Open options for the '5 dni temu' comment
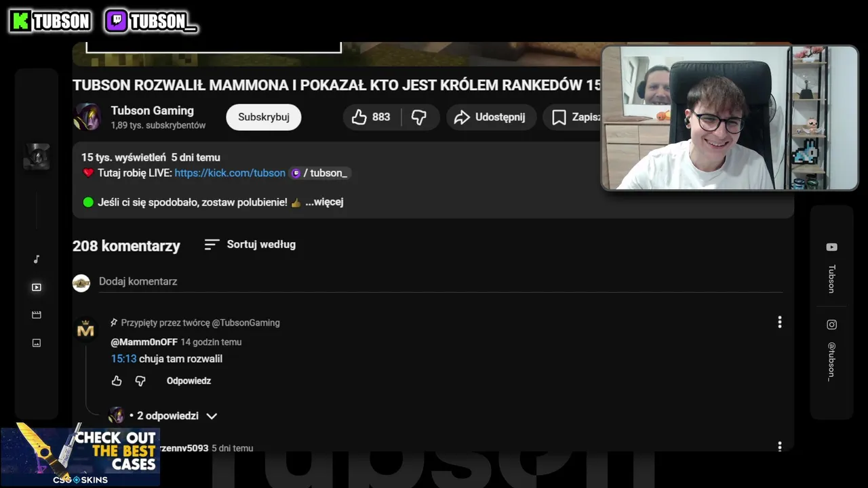This screenshot has width=868, height=488. click(780, 446)
